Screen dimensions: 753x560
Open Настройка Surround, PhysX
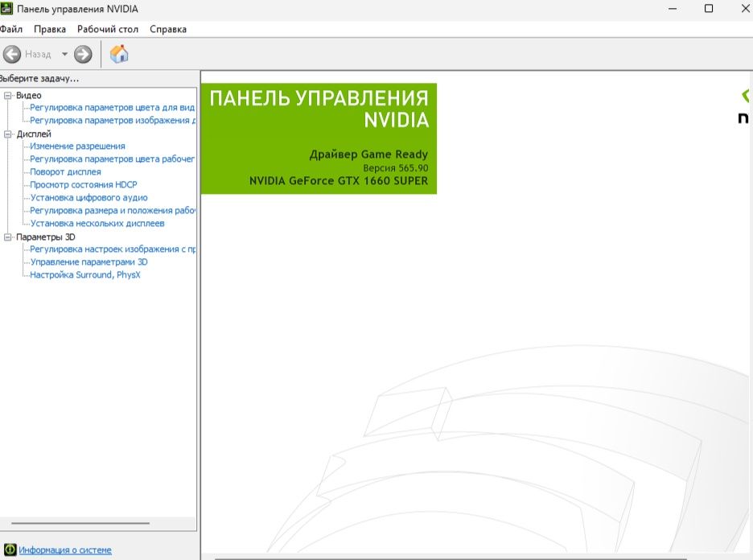[x=85, y=275]
